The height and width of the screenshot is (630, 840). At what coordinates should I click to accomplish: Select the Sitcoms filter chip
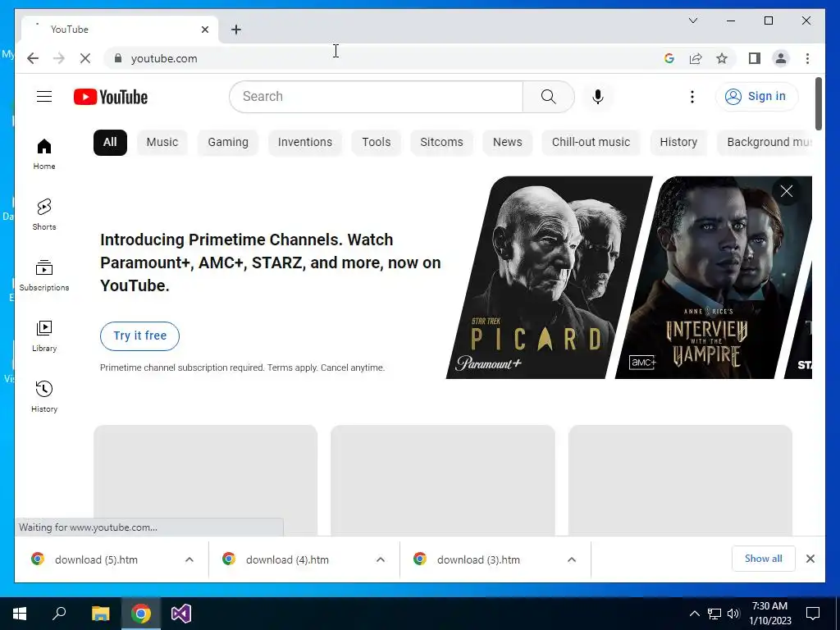tap(441, 143)
